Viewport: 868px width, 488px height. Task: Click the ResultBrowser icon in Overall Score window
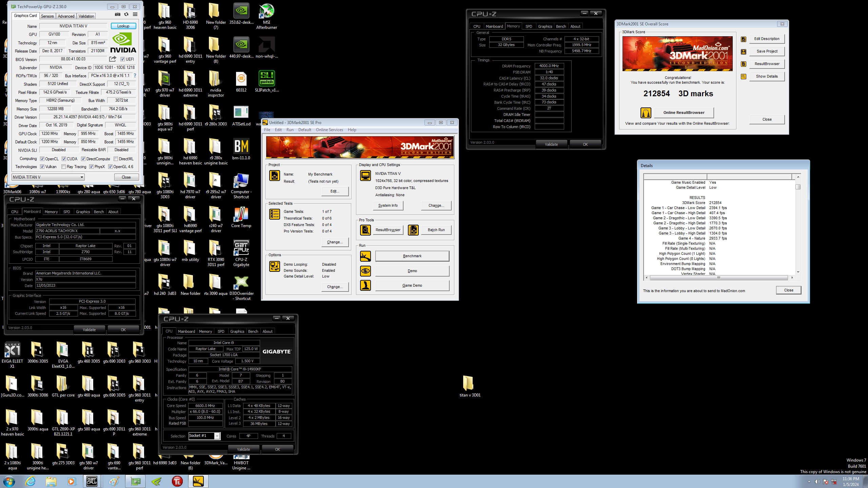tap(744, 64)
